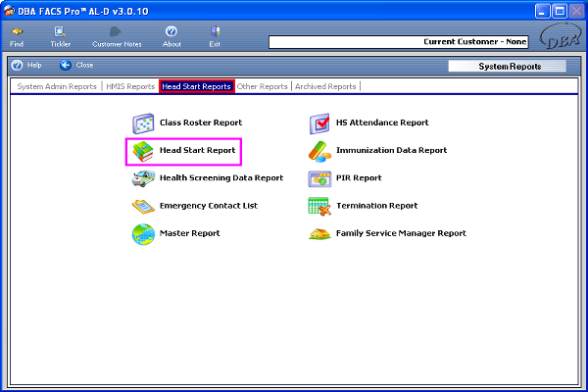Click the Head Start Report books icon
This screenshot has height=392, width=588.
click(144, 151)
